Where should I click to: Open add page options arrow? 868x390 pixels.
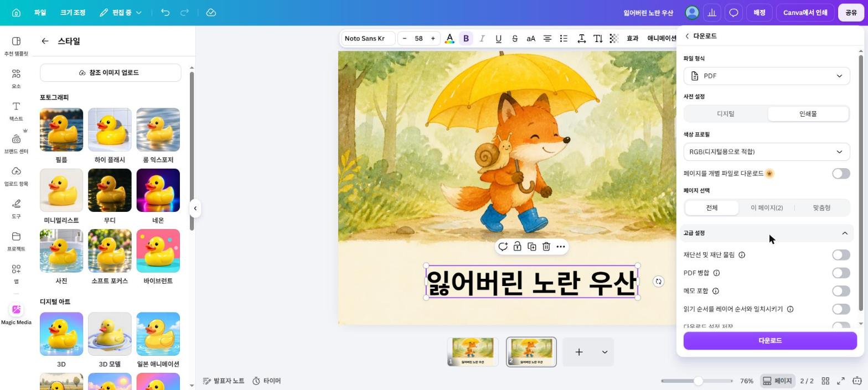[604, 352]
